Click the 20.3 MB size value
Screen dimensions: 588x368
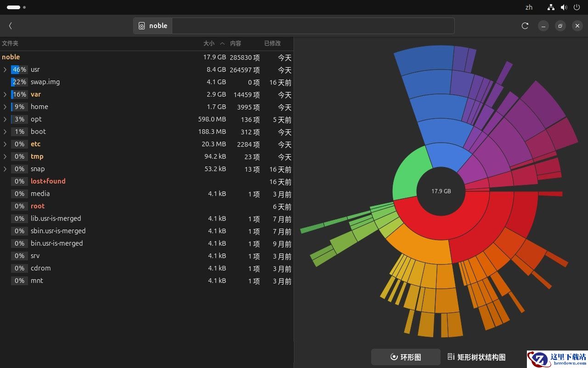click(214, 144)
